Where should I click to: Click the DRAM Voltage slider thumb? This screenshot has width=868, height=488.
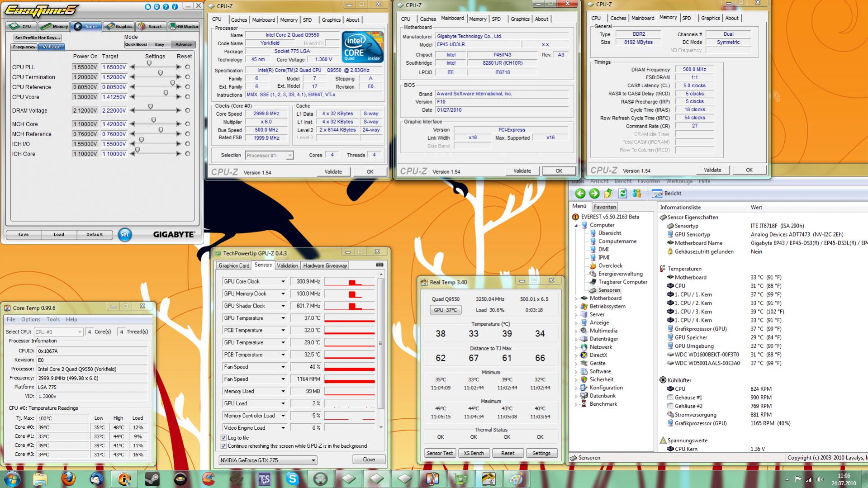click(151, 107)
